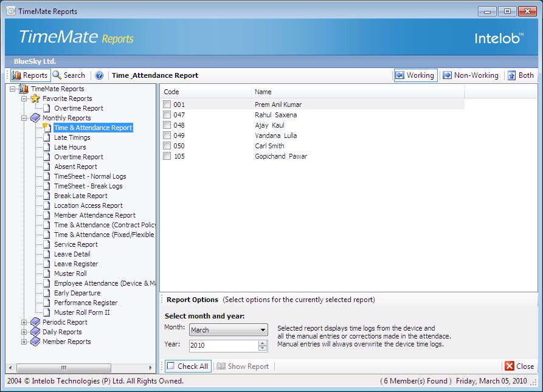The image size is (543, 392).
Task: Decrease the Year value with down arrow
Action: (x=263, y=348)
